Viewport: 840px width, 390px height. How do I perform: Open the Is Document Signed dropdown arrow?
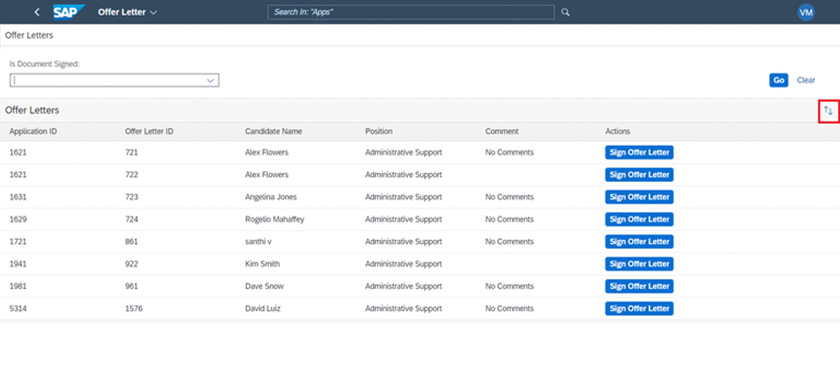pyautogui.click(x=211, y=80)
